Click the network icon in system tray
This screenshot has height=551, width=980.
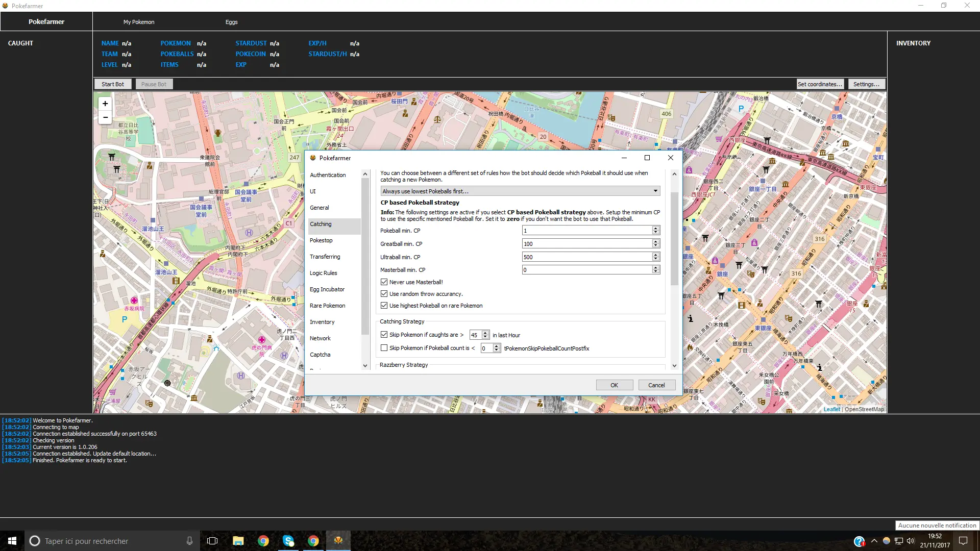tap(899, 541)
